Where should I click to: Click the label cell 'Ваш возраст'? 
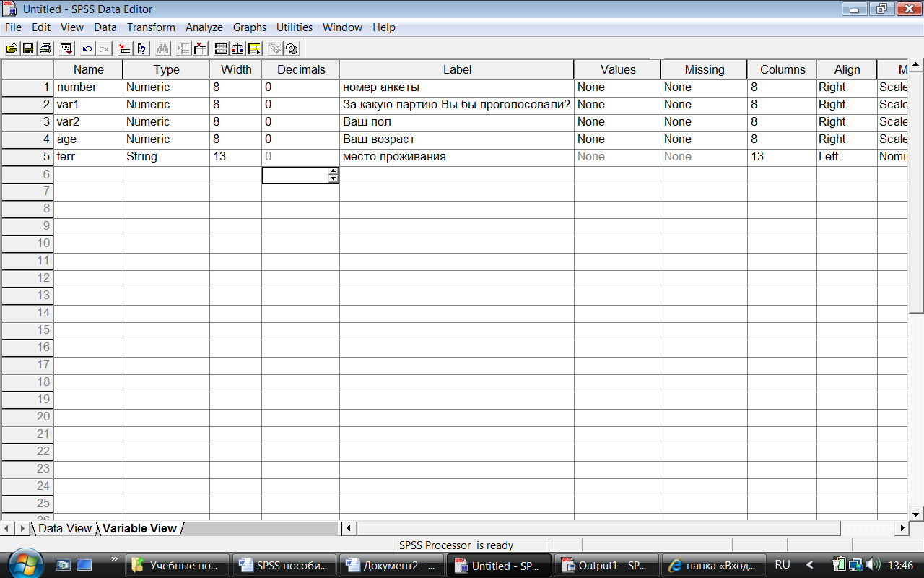click(456, 139)
